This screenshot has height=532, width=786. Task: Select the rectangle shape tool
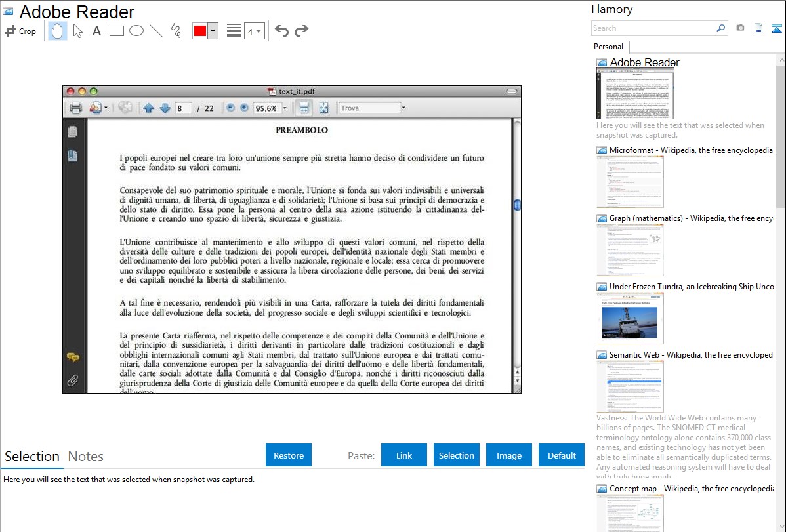pos(117,31)
